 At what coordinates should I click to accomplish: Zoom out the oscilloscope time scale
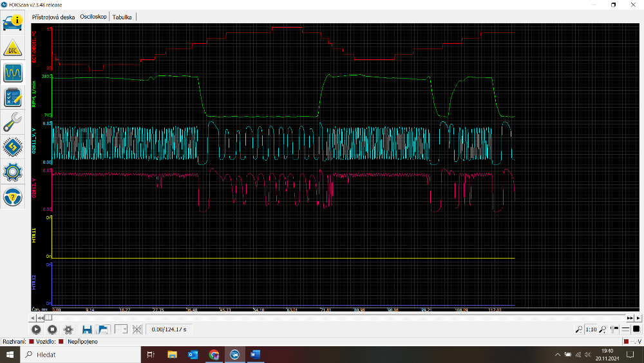pos(579,329)
